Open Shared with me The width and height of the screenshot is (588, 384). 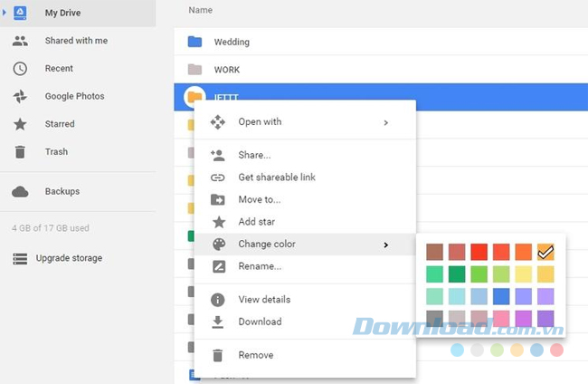(x=76, y=41)
